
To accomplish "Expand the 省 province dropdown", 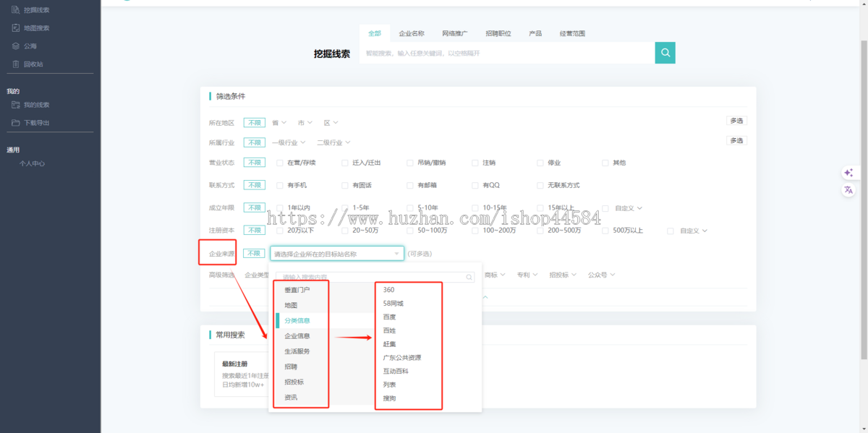I will (x=279, y=123).
